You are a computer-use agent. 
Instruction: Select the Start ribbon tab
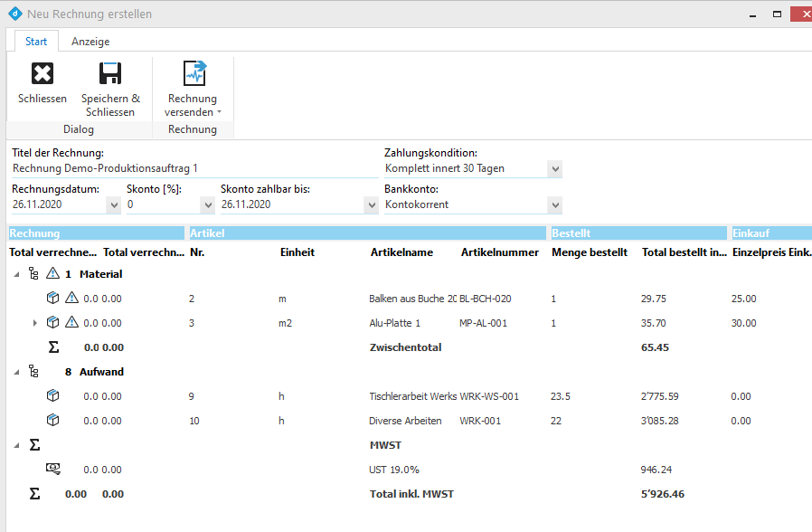point(36,42)
